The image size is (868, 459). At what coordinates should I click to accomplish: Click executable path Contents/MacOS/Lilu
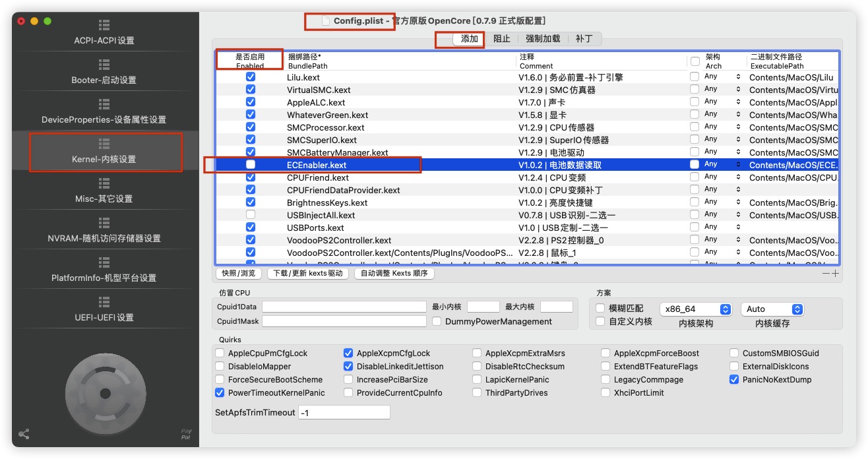(x=791, y=77)
